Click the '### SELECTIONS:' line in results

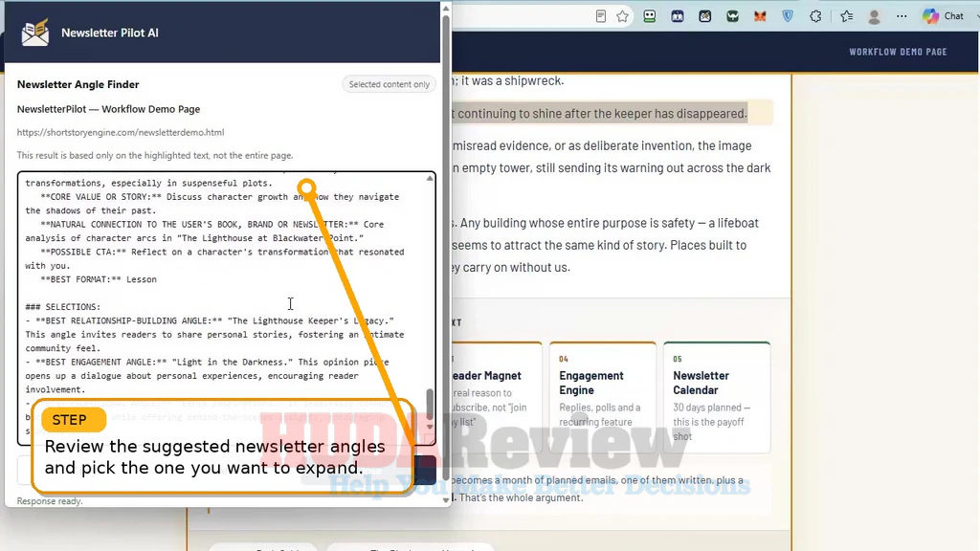pos(62,307)
